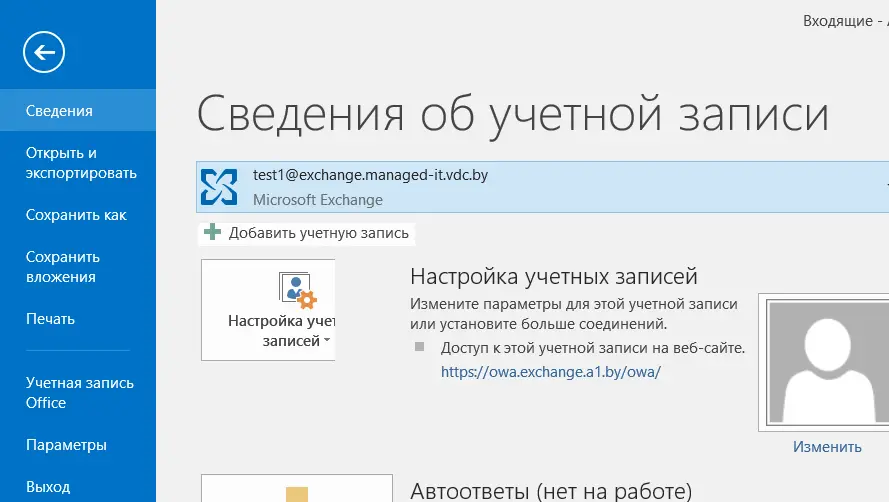Viewport: 889px width, 502px height.
Task: Click the Автоответы button icon at bottom
Action: [x=297, y=492]
